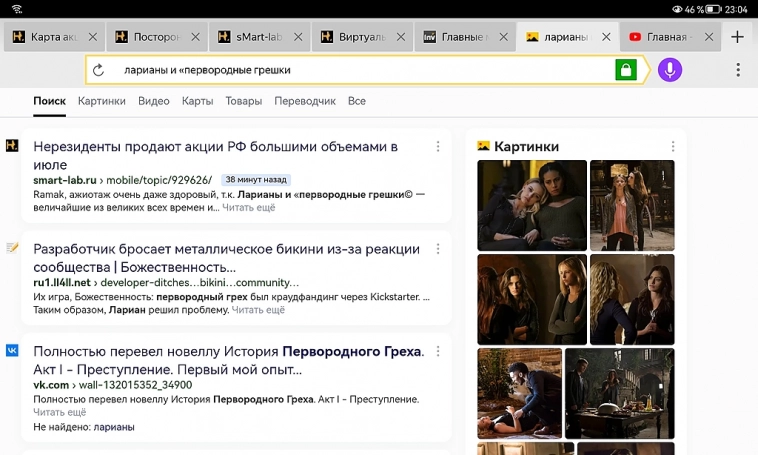758x455 pixels.
Task: Switch to the Видео search tab
Action: (153, 101)
